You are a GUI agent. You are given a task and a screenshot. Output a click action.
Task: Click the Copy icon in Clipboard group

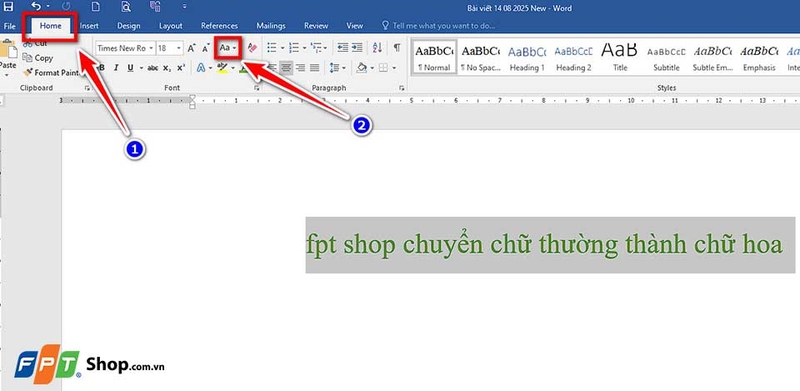click(28, 58)
